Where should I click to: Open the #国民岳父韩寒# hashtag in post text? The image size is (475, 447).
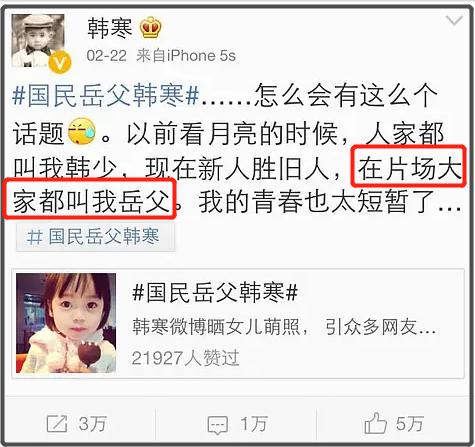tap(106, 96)
